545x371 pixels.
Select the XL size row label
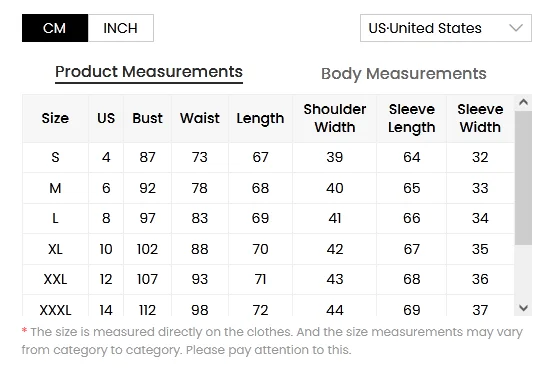point(55,249)
